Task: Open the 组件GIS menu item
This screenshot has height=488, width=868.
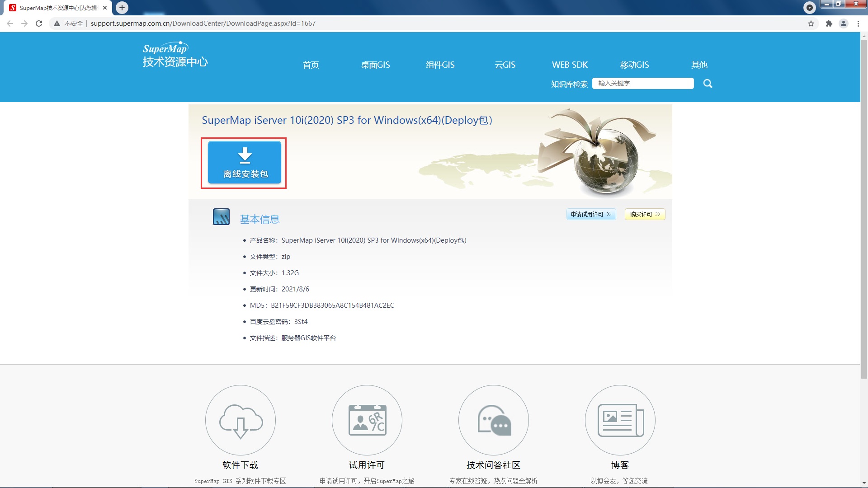Action: pyautogui.click(x=440, y=65)
